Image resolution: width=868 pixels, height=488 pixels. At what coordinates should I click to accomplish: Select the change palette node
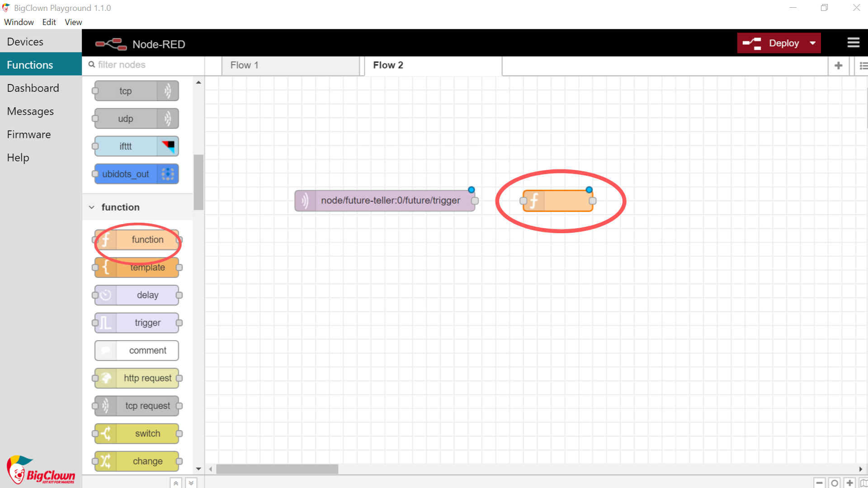[137, 461]
